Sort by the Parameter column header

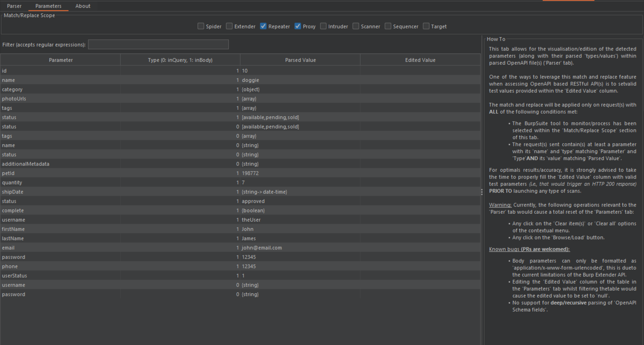pyautogui.click(x=61, y=60)
